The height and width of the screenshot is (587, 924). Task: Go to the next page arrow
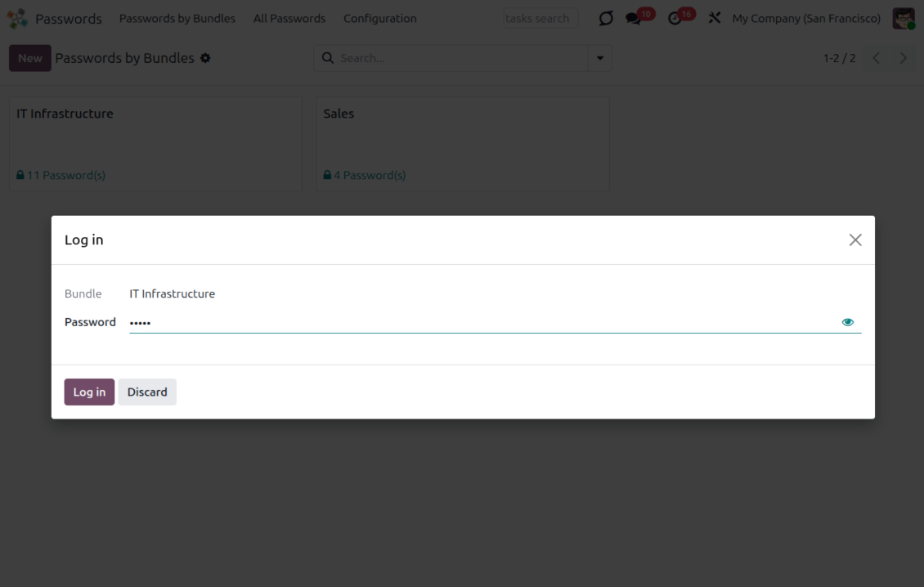tap(903, 58)
